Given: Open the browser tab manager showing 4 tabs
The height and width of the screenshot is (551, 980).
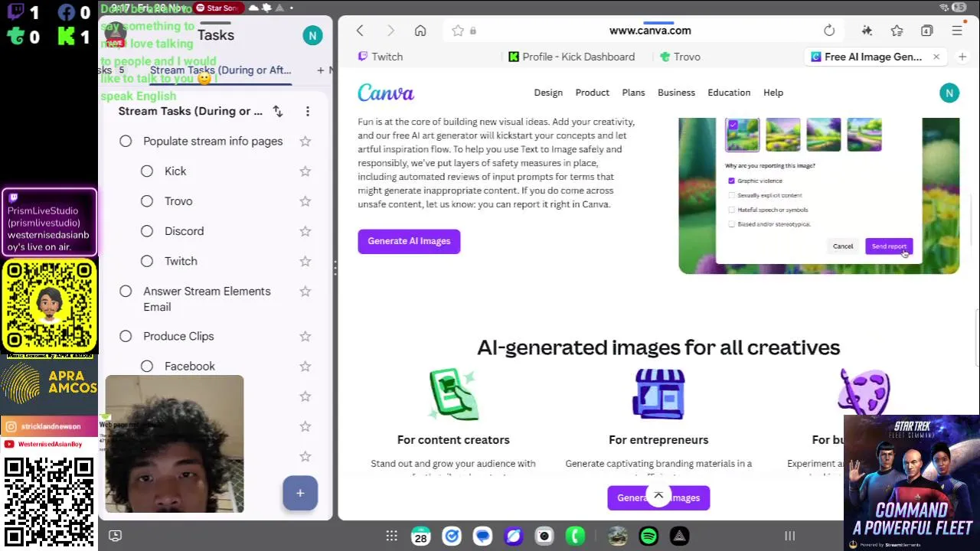Looking at the screenshot, I should pos(926,31).
